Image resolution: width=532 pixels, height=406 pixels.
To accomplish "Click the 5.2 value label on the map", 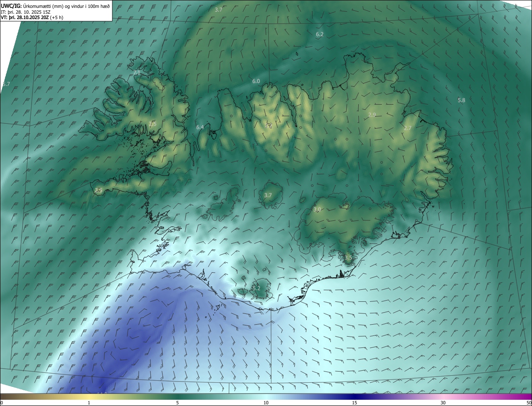I will tap(256, 288).
